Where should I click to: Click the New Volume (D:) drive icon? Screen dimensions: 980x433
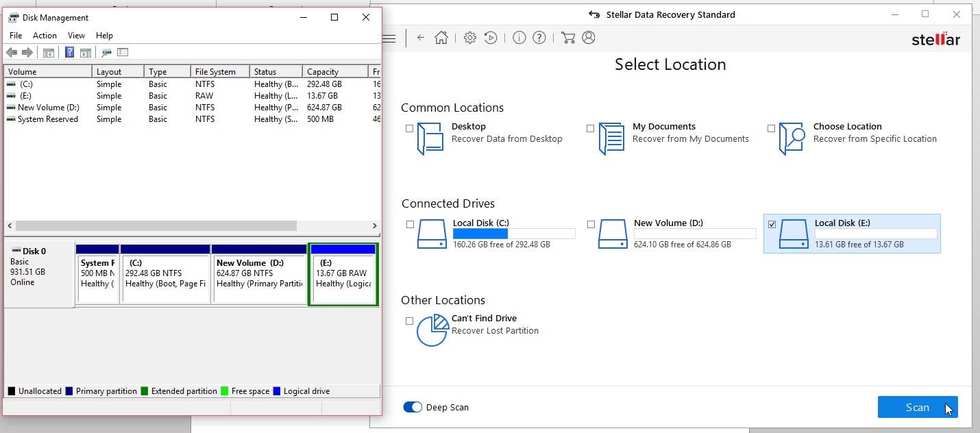click(613, 234)
